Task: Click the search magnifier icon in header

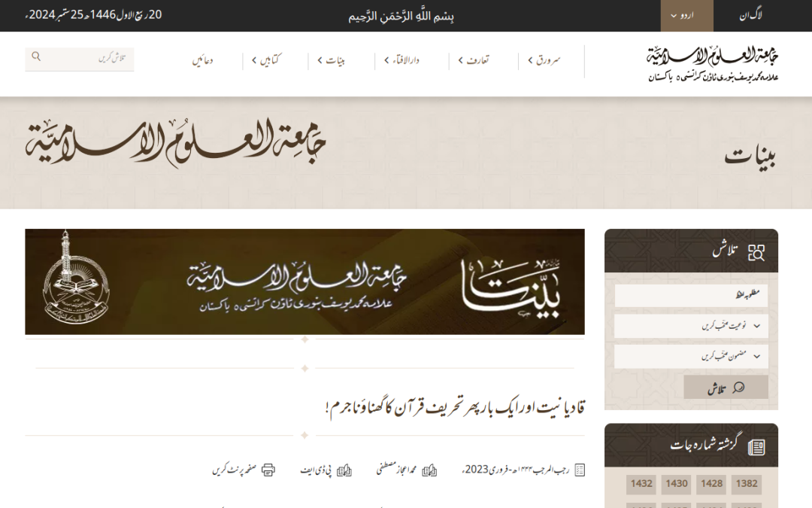Action: 36,56
